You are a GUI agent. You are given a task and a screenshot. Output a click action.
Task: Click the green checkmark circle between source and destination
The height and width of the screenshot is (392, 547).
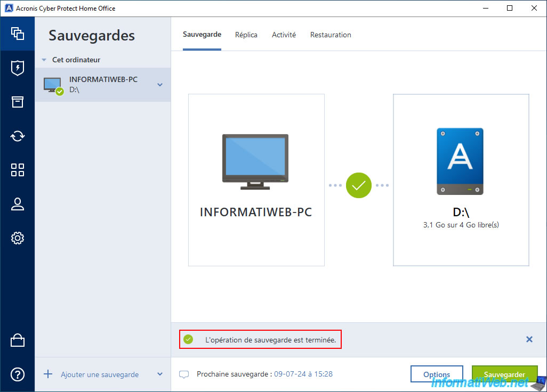(x=359, y=185)
